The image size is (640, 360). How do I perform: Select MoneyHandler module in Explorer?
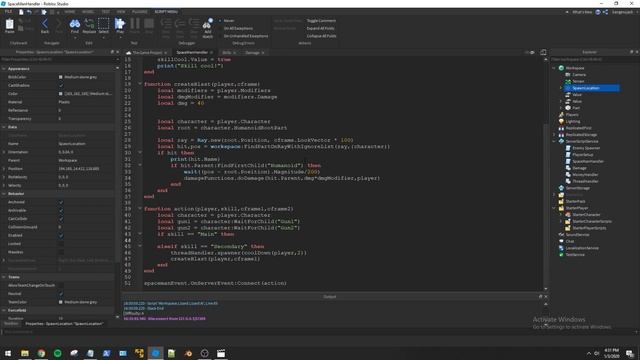tap(585, 175)
